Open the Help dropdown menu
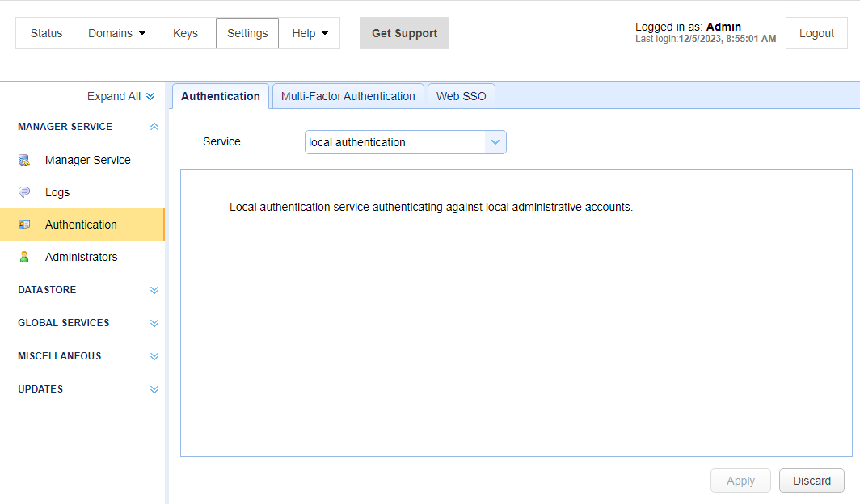Viewport: 860px width, 504px height. [310, 33]
